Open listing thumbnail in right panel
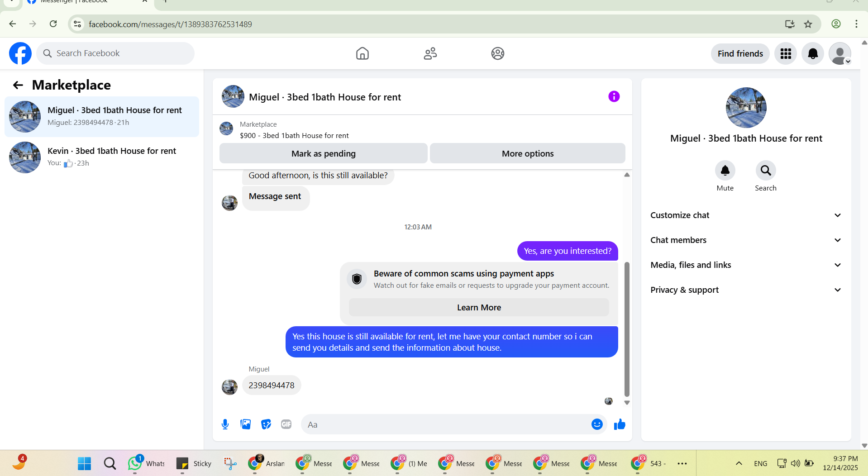 (746, 108)
